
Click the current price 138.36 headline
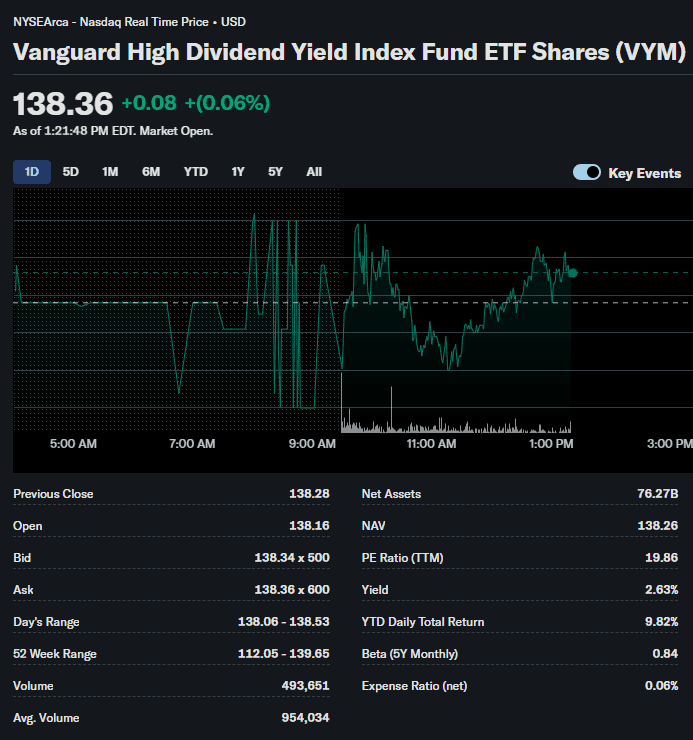[x=63, y=103]
